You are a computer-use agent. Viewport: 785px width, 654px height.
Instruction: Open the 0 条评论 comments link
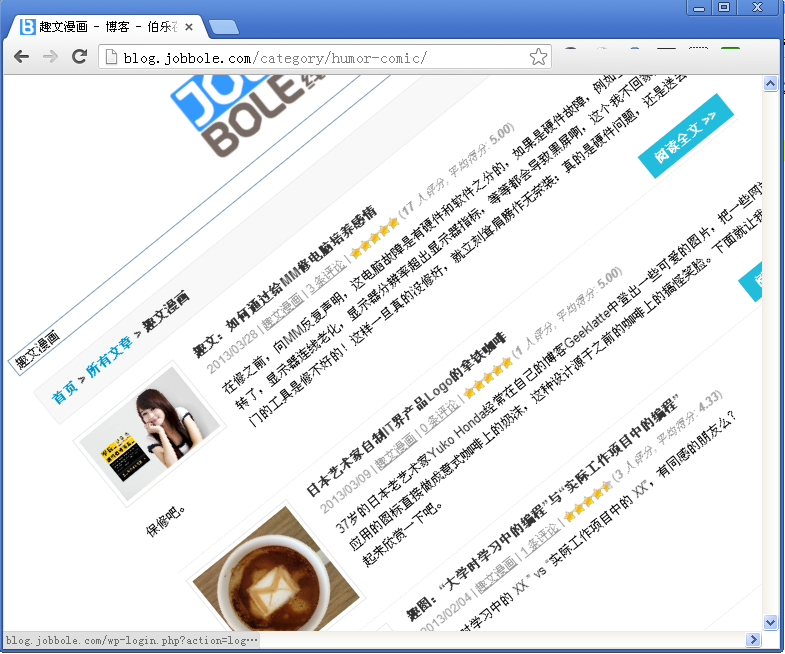[440, 417]
